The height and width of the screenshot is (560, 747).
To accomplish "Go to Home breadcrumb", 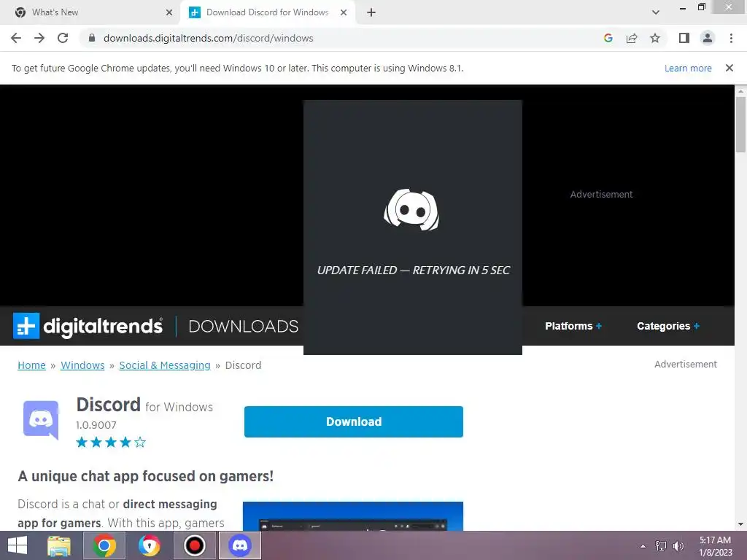I will click(x=31, y=365).
